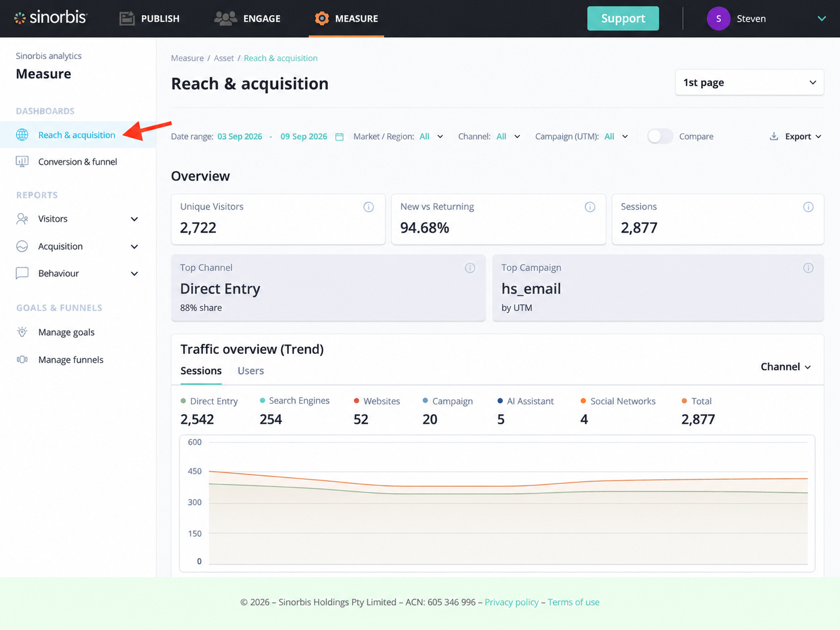Click the Websites legend dot
840x630 pixels.
click(x=357, y=401)
